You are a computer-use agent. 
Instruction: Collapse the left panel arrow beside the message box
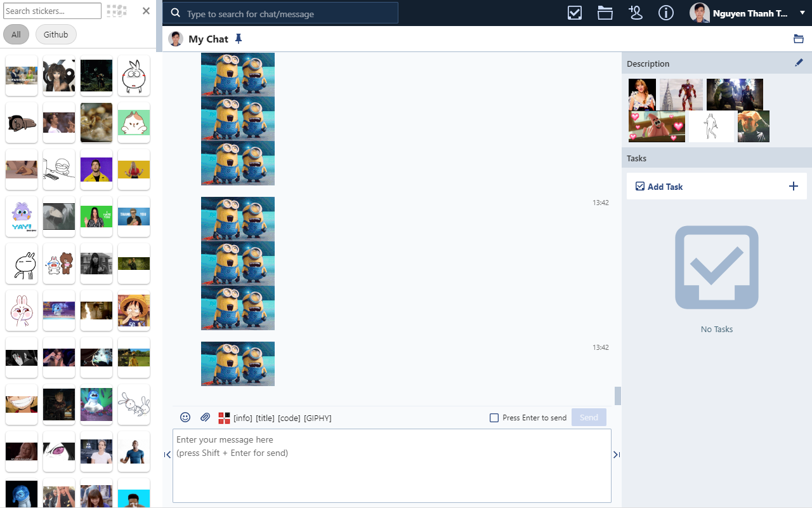(167, 455)
